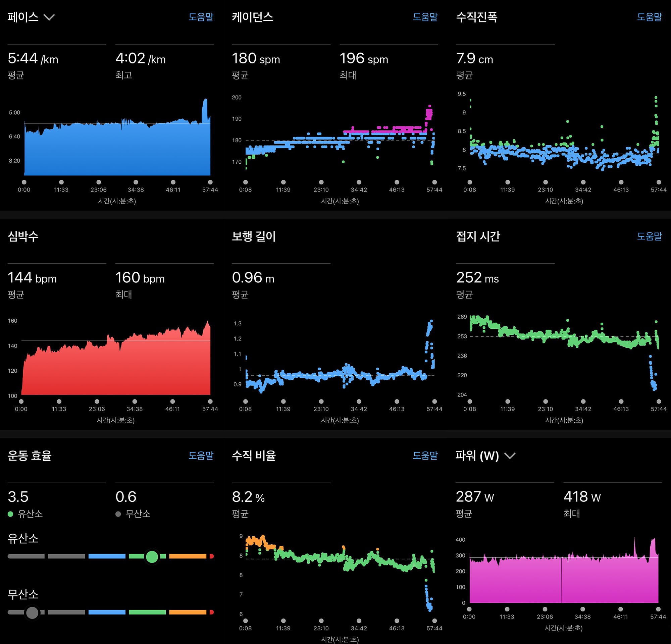
Task: Expand the 페이스 chart type dropdown
Action: tap(49, 17)
